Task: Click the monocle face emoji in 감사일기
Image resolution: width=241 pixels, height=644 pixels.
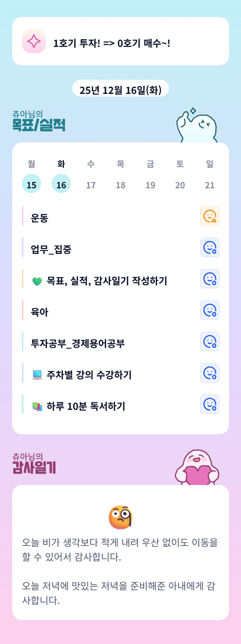Action: (120, 517)
